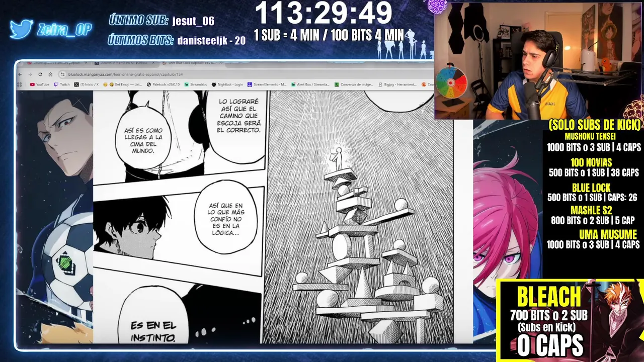Open the Paletools v26.0.10 bookmark
The height and width of the screenshot is (362, 644).
tap(163, 84)
